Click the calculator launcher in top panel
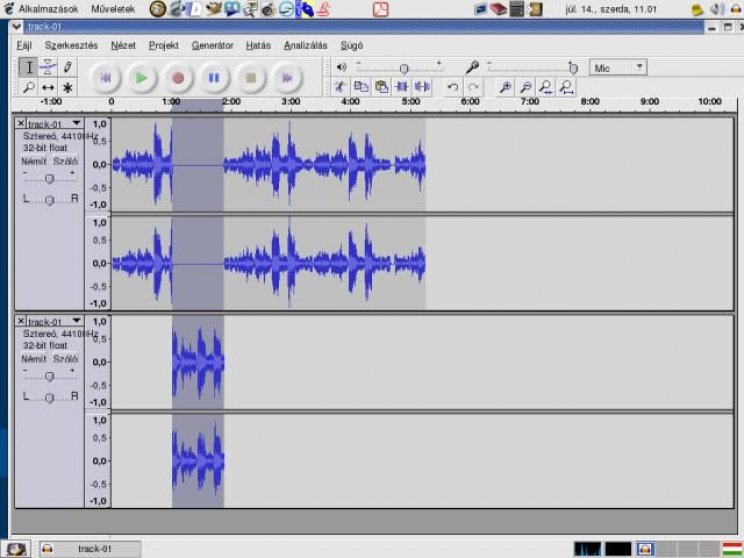The width and height of the screenshot is (744, 558). point(517,9)
